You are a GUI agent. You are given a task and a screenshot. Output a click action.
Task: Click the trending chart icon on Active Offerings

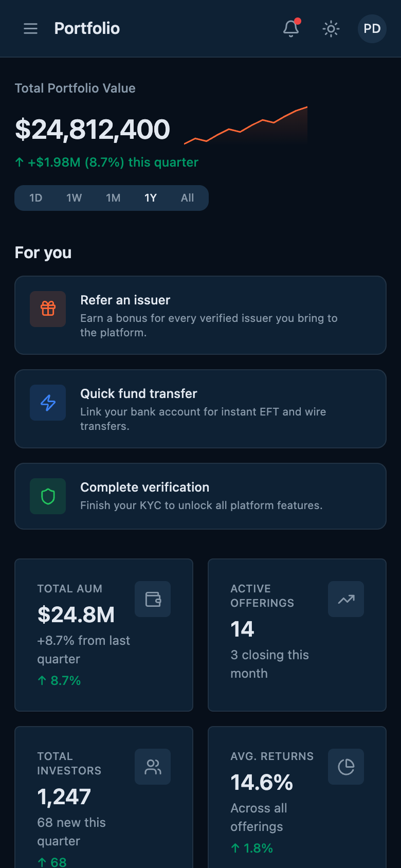(x=345, y=599)
